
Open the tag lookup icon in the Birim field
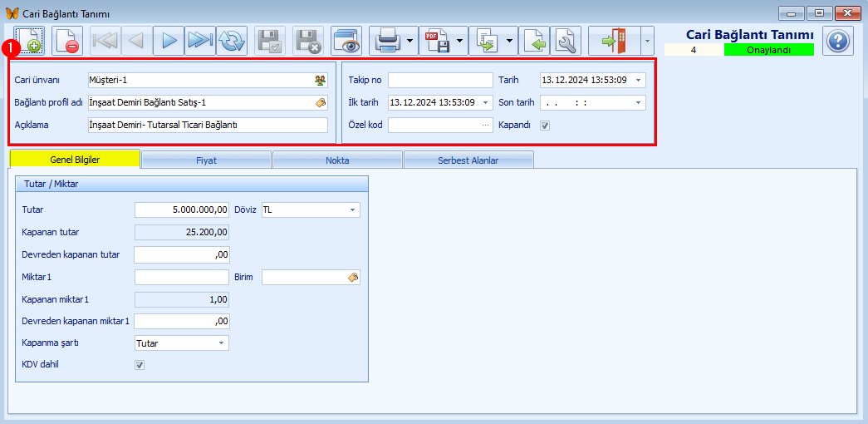point(353,277)
